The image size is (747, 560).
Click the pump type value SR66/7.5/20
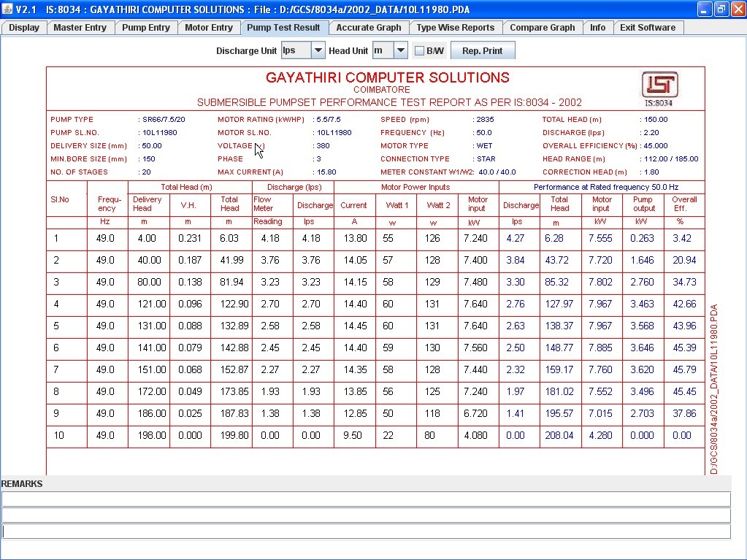164,120
